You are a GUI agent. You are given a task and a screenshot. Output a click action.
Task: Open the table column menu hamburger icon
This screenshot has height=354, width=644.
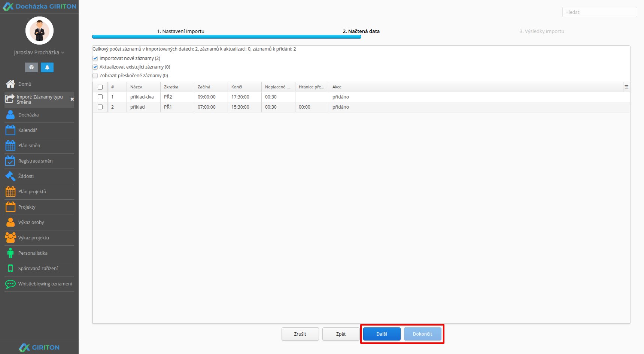tap(626, 87)
